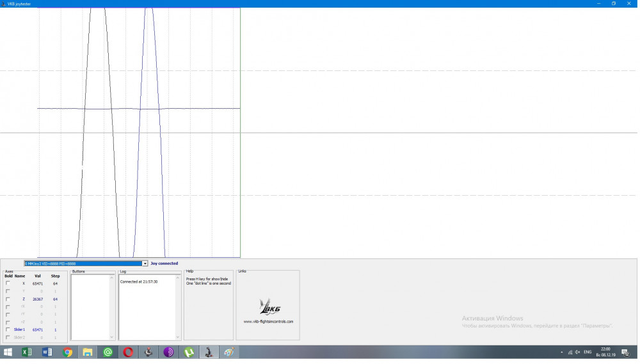Image resolution: width=640 pixels, height=364 pixels.
Task: Open the vkb-flightsimcontrols.com website link
Action: (269, 322)
